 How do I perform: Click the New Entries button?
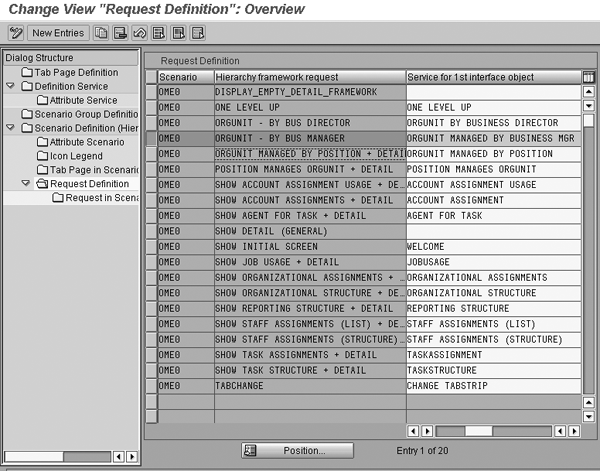coord(57,33)
